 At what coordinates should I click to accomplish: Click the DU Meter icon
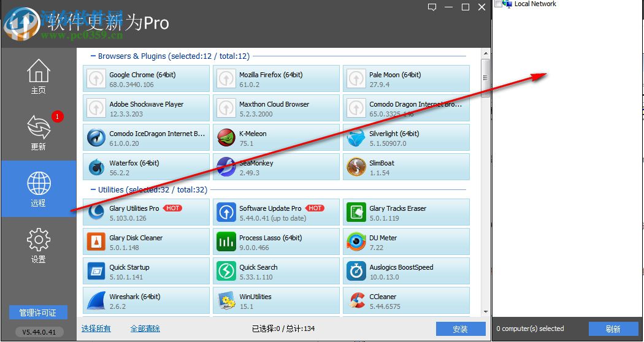click(356, 242)
